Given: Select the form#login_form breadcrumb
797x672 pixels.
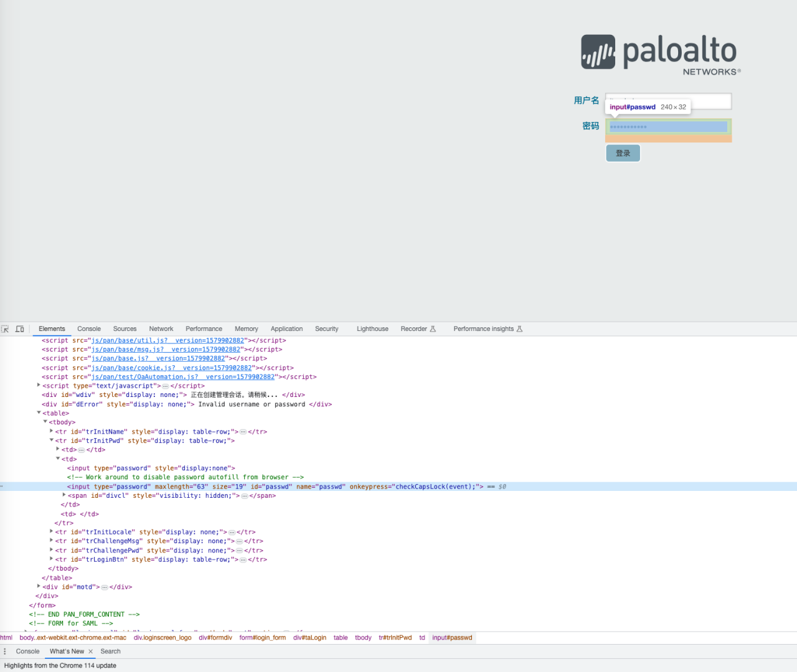Looking at the screenshot, I should tap(263, 638).
